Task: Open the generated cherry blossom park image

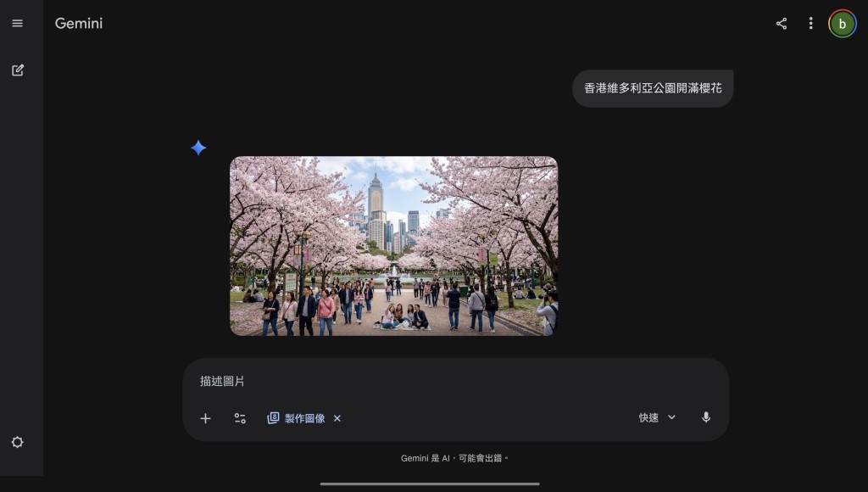Action: coord(393,246)
